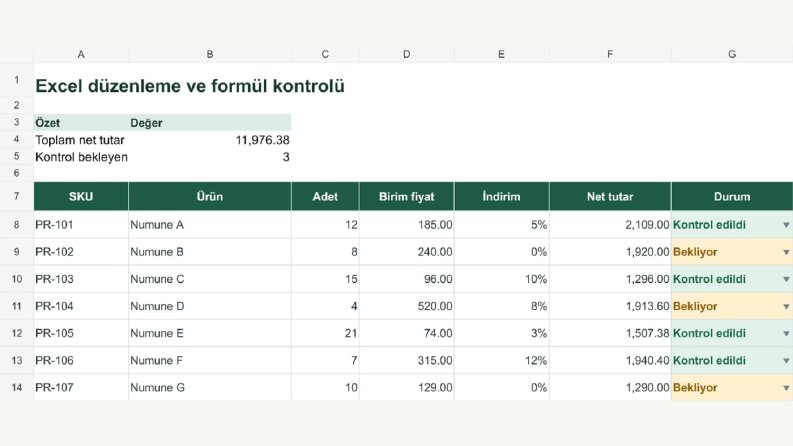Select row 1 header
This screenshot has height=446, width=793.
pos(17,80)
